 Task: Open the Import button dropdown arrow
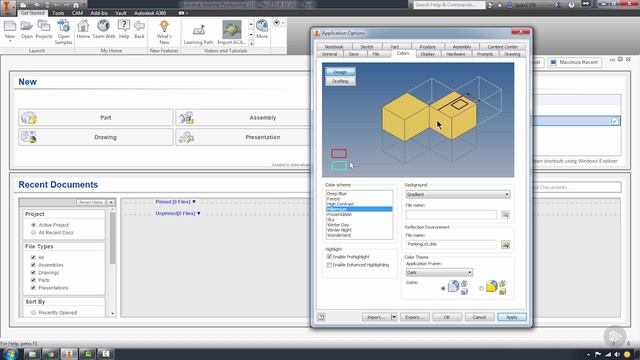(x=394, y=317)
